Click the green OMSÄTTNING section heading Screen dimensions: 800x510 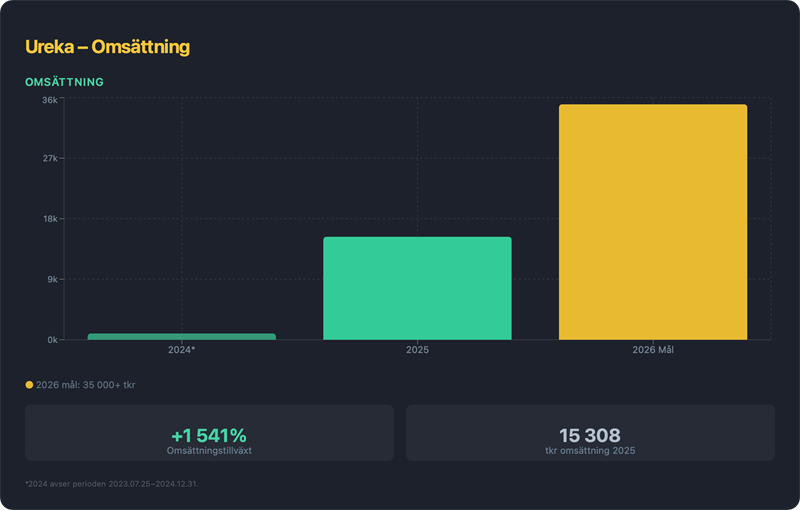64,82
